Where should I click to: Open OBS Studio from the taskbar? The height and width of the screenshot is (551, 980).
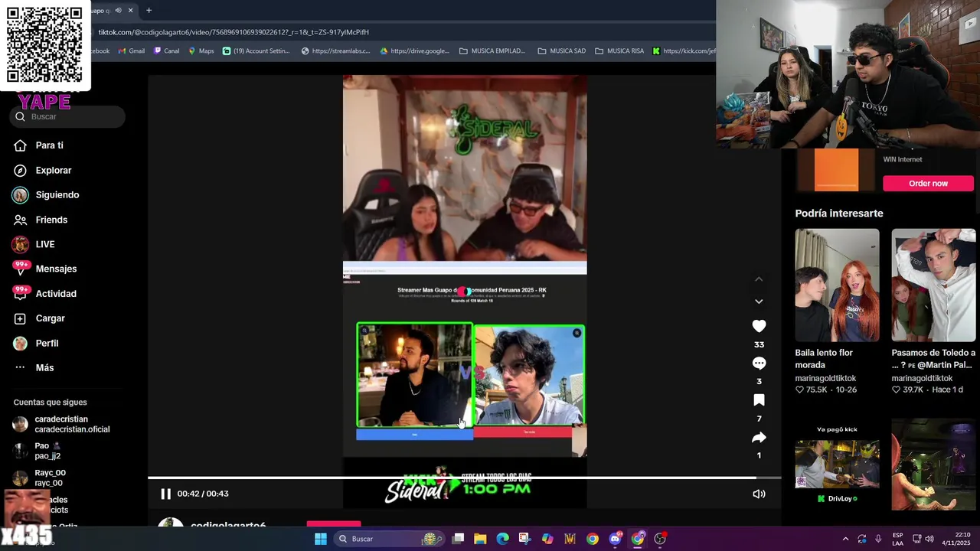click(660, 539)
